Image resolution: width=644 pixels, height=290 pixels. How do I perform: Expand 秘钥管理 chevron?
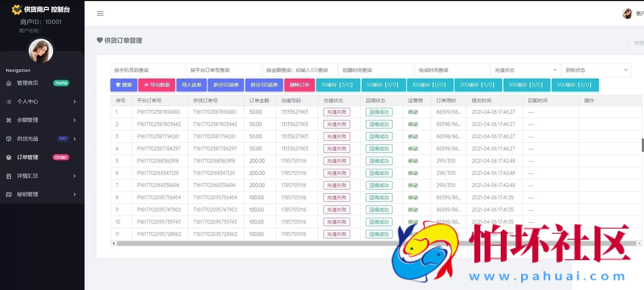[x=74, y=194]
